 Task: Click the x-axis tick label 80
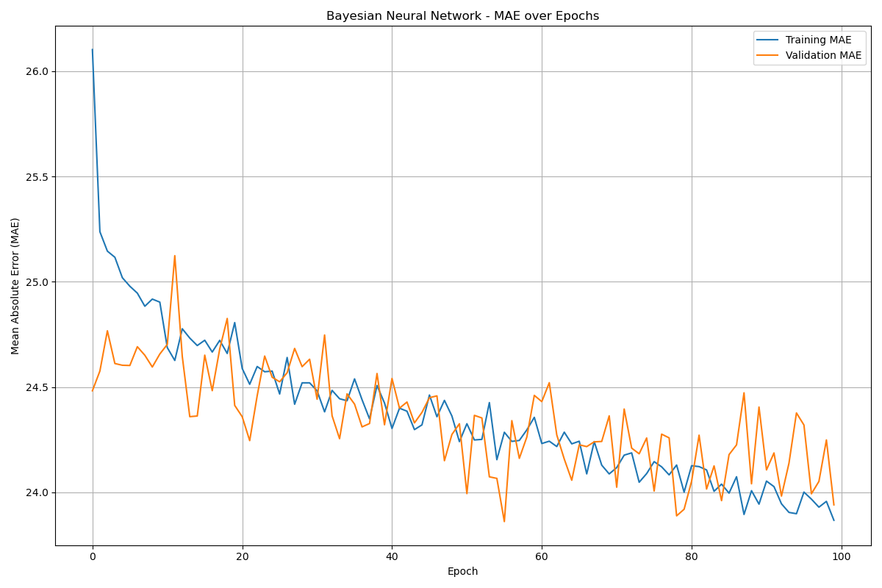point(692,556)
